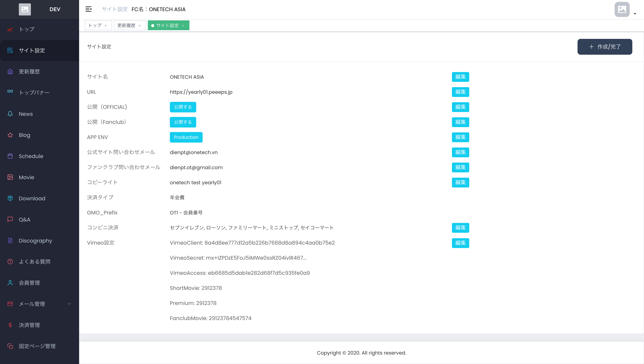Click the 作成/完了 button
Screen dimensions: 644x364
(604, 47)
